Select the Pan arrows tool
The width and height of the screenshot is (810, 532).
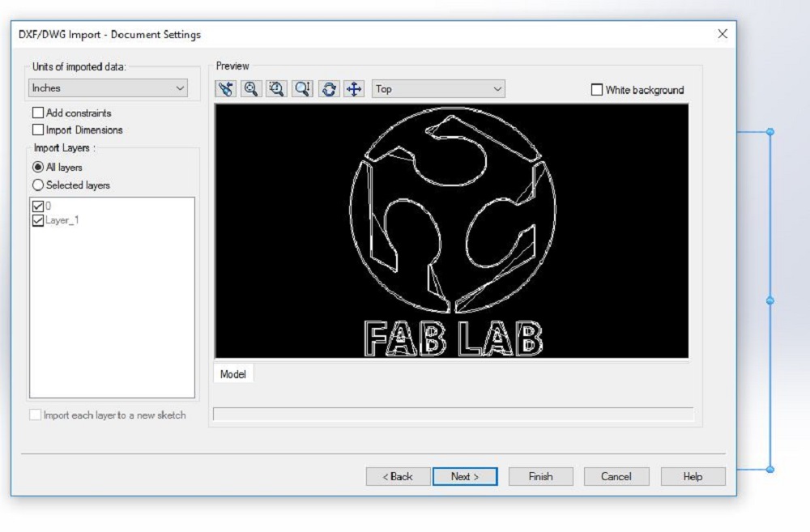pyautogui.click(x=355, y=89)
